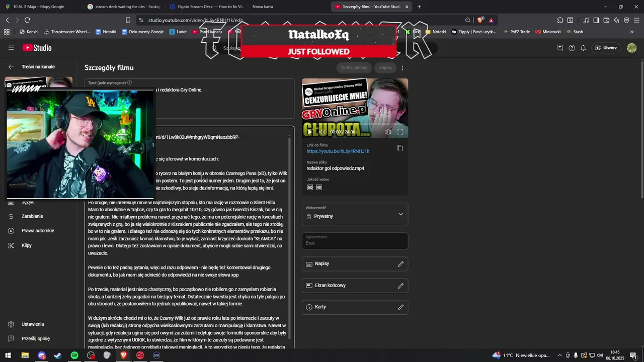
Task: Open Ustawienia in sidebar
Action: [33, 324]
